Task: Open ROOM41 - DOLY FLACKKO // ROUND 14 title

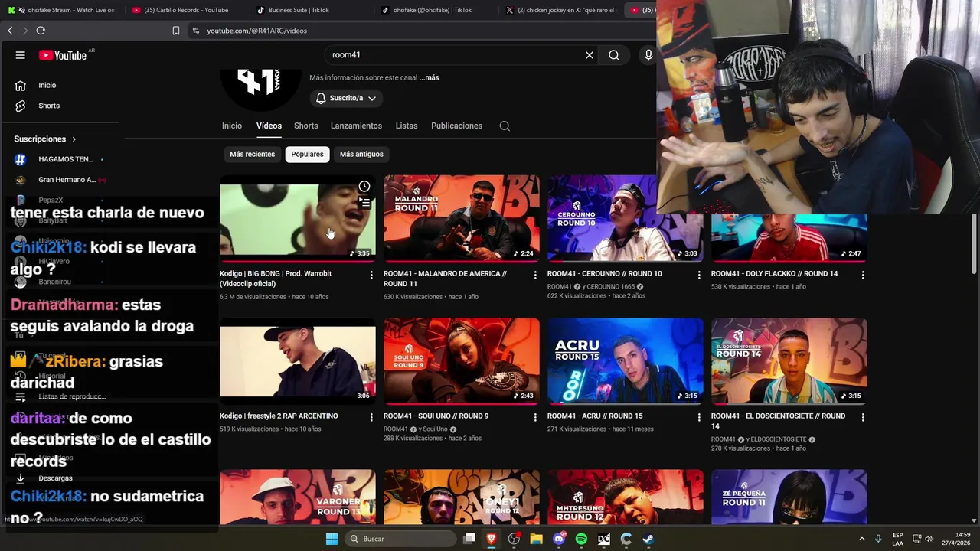Action: [x=774, y=273]
